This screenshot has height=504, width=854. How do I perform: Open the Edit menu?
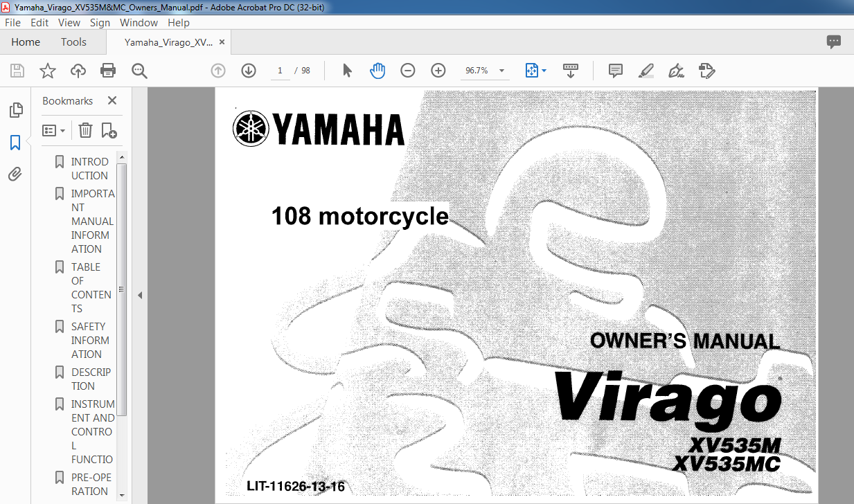tap(39, 22)
